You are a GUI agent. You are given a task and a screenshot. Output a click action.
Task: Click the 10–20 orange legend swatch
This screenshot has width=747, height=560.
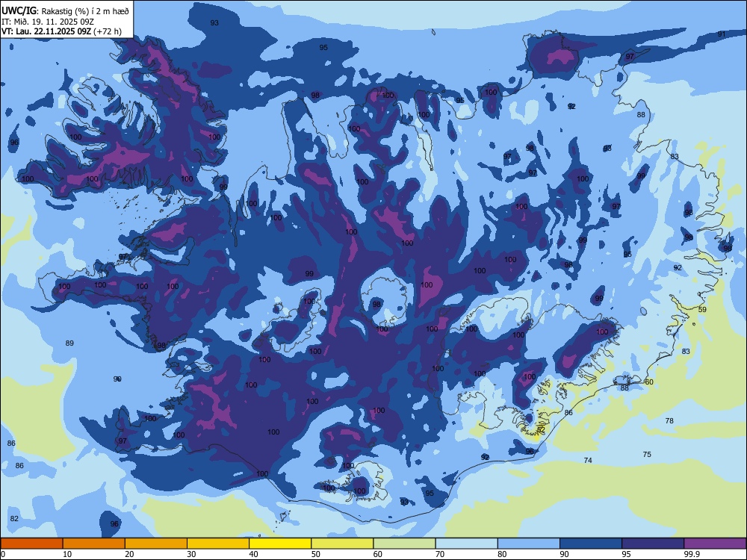(94, 544)
